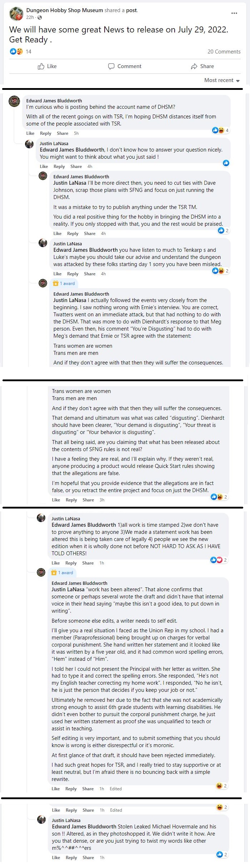Image resolution: width=250 pixels, height=868 pixels.
Task: Expand the Most recent sort dropdown
Action: coord(222,80)
